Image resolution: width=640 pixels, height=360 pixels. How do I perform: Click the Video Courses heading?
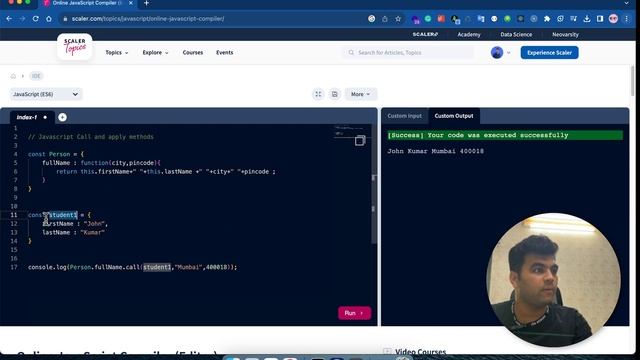point(420,351)
